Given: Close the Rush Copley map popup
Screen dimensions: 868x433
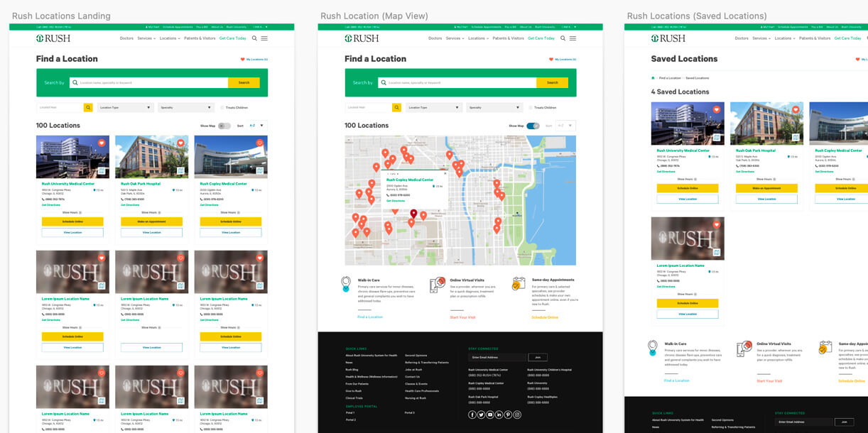Looking at the screenshot, I should (x=445, y=173).
